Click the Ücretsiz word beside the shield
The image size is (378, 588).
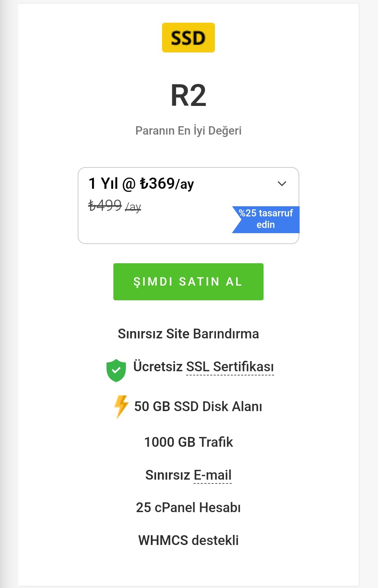coord(158,367)
